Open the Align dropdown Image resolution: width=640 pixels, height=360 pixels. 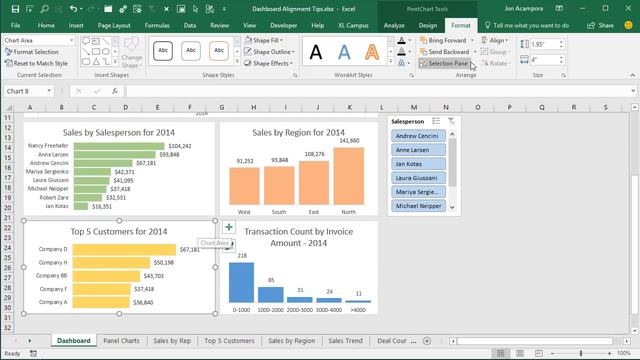495,40
